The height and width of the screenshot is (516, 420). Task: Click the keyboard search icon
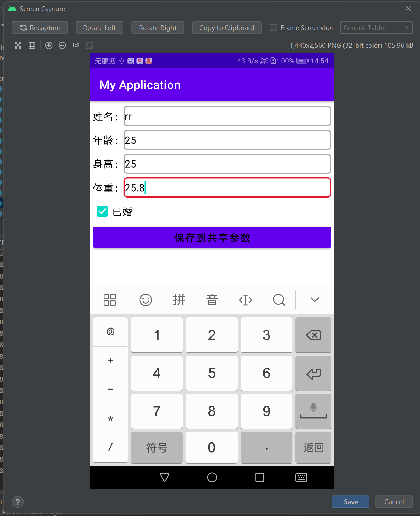pyautogui.click(x=279, y=300)
